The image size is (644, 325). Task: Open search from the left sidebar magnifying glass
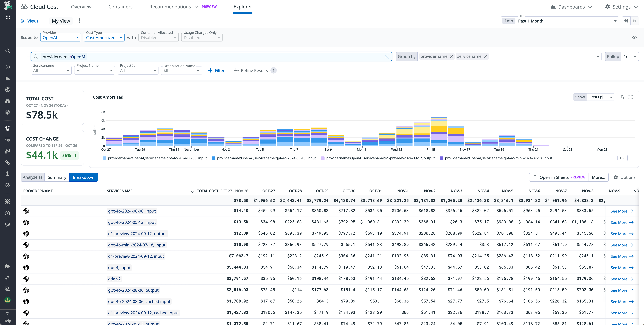tap(8, 51)
